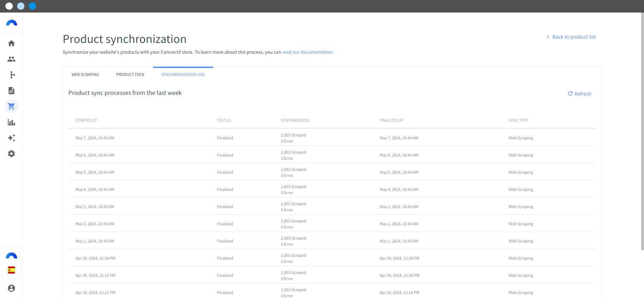Viewport: 644px width, 299px height.
Task: Click the Synchronized column header
Action: (x=296, y=120)
